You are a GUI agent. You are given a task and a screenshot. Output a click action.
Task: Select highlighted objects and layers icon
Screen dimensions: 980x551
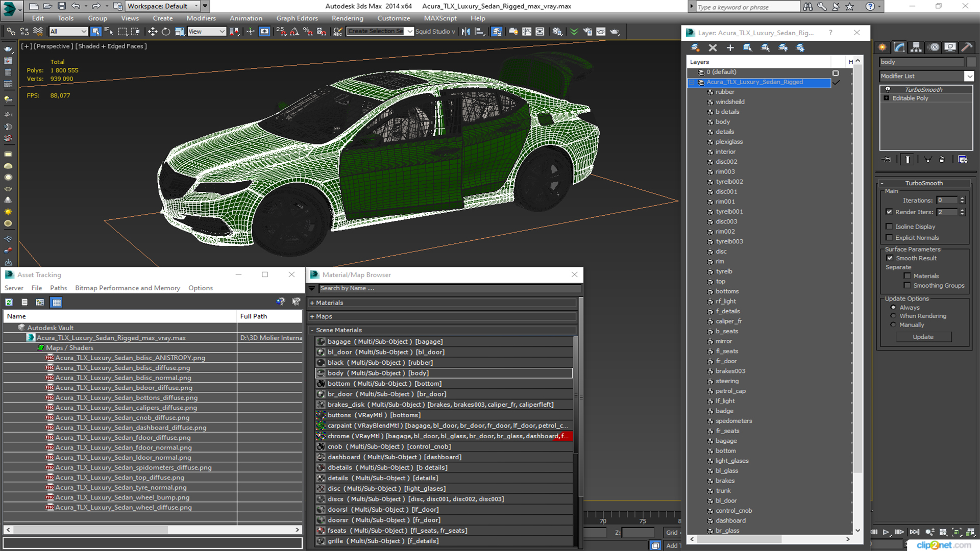747,47
